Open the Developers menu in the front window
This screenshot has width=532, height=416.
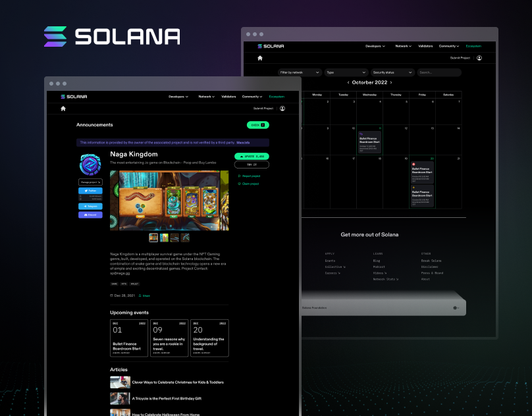pyautogui.click(x=178, y=97)
